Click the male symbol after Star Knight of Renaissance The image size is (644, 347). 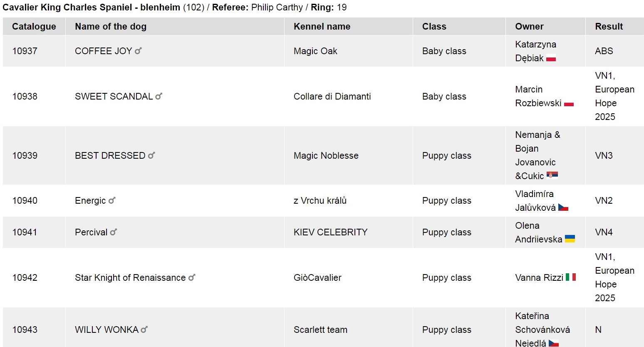coord(191,277)
